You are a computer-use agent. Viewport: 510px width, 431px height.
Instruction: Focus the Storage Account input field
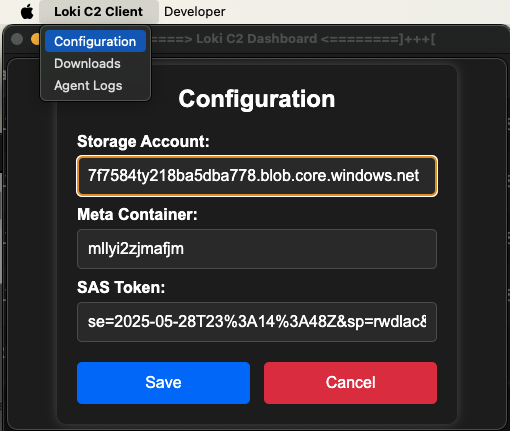[257, 176]
